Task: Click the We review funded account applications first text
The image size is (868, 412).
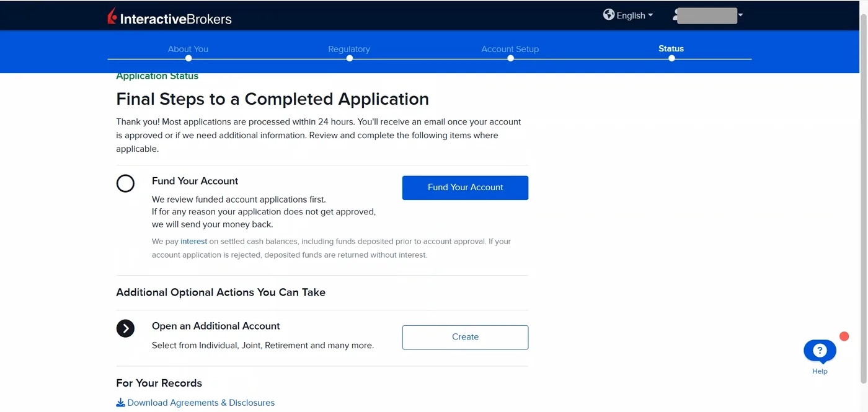Action: pos(239,199)
